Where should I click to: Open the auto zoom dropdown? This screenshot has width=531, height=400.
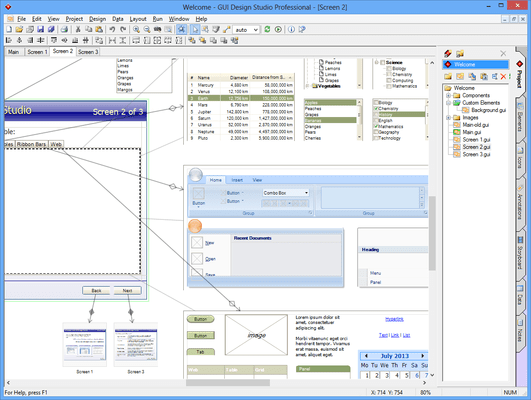tap(256, 30)
